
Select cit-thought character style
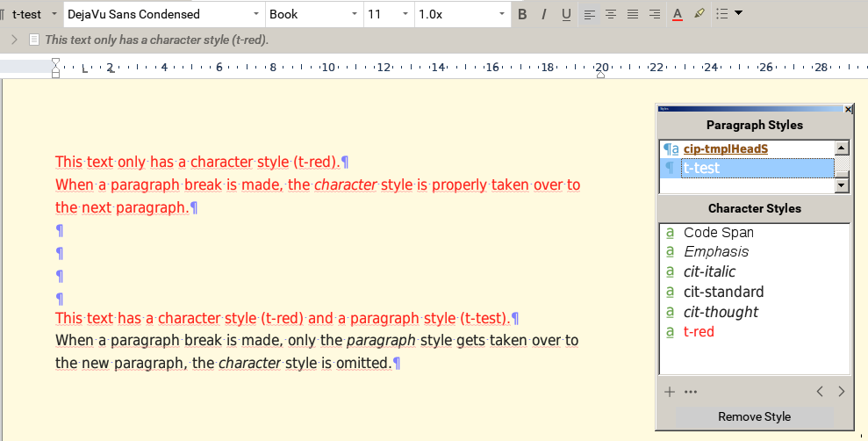coord(721,312)
